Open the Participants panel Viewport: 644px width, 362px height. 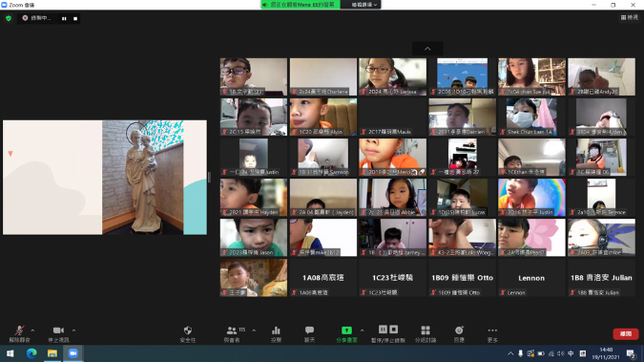[232, 333]
